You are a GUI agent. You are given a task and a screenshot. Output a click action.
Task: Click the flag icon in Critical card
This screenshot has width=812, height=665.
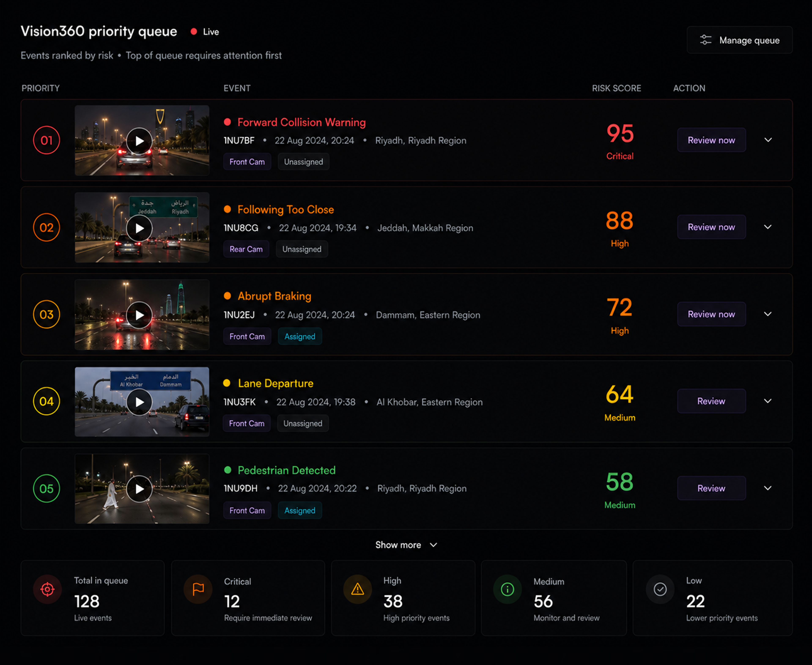198,589
